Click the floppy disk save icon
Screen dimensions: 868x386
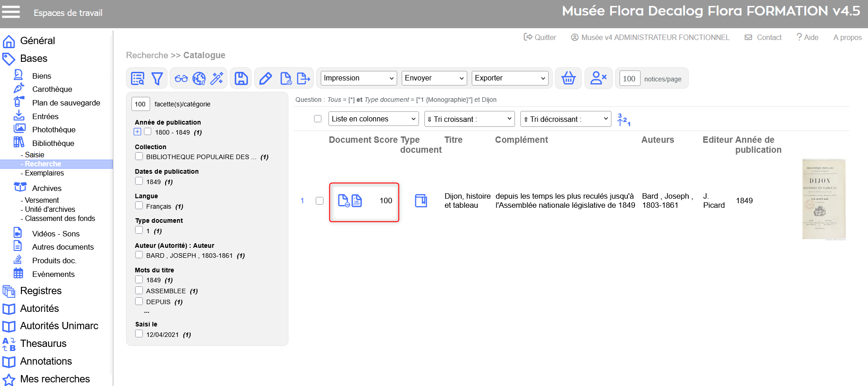[241, 79]
